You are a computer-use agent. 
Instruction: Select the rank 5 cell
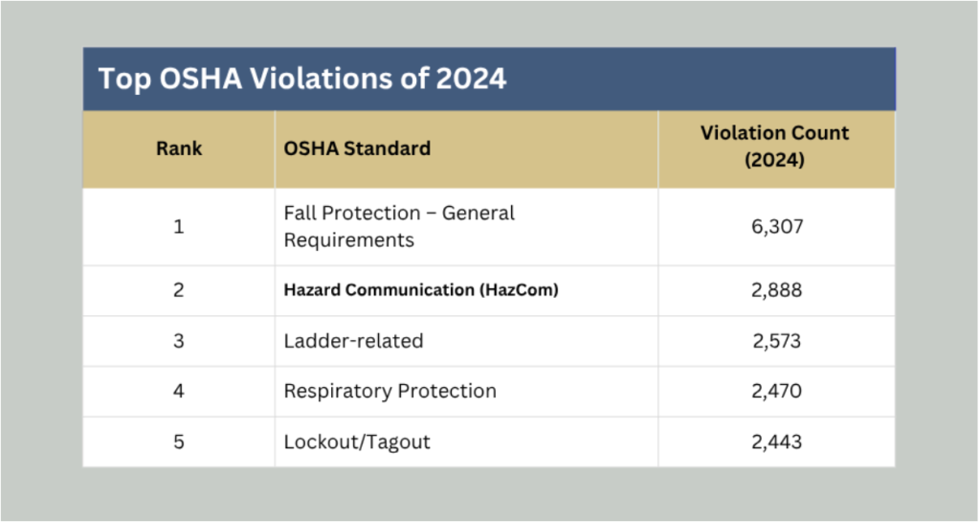click(179, 442)
